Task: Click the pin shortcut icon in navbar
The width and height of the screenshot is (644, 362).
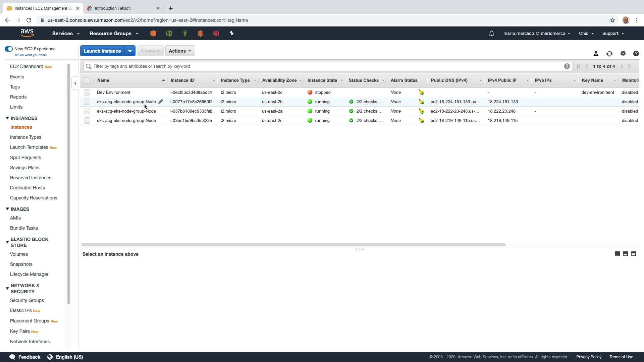Action: coord(231,34)
